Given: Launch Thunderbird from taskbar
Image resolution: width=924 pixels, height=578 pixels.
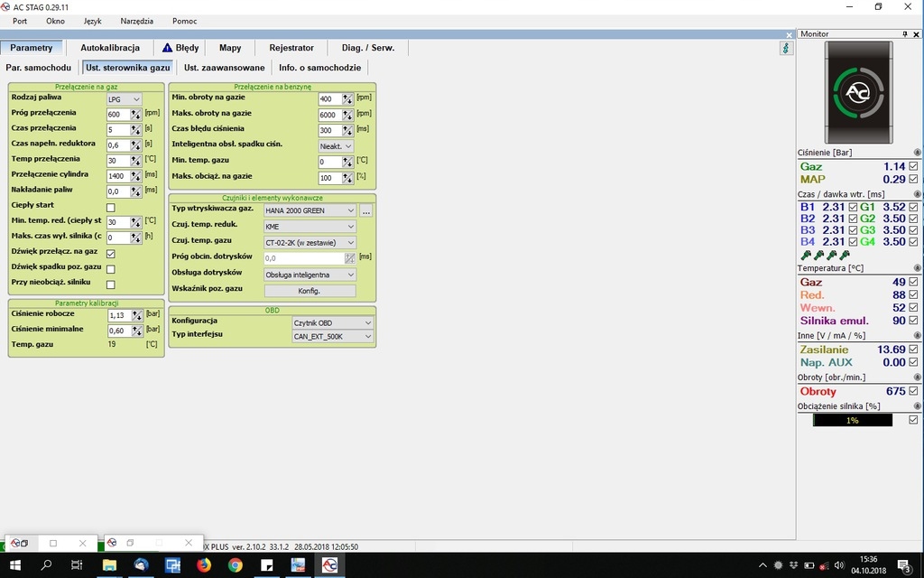Looking at the screenshot, I should point(141,565).
